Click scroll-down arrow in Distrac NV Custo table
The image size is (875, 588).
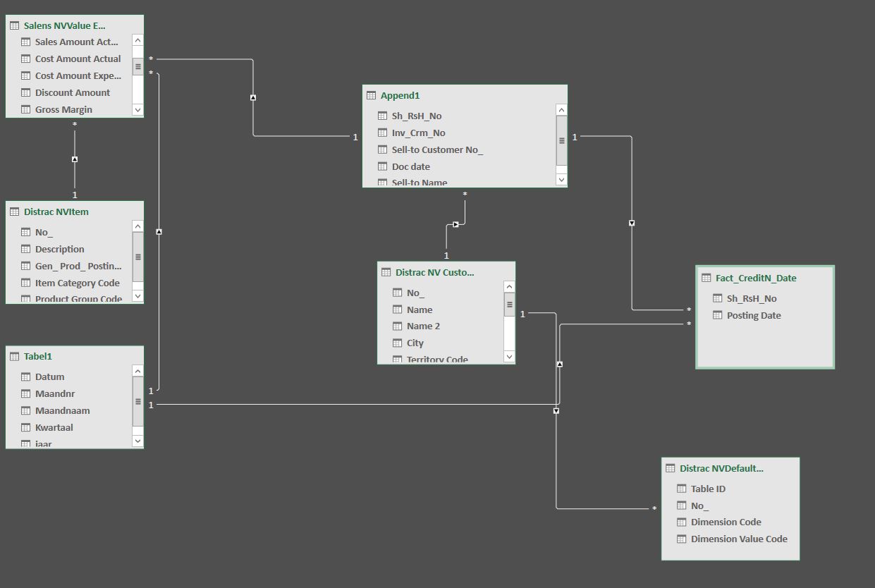coord(510,356)
